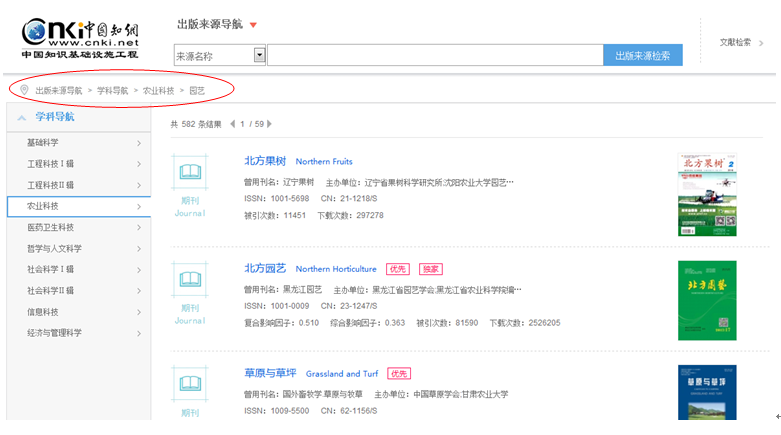Collapse the 学科导航 sidebar panel
This screenshot has height=435, width=781.
coord(22,117)
